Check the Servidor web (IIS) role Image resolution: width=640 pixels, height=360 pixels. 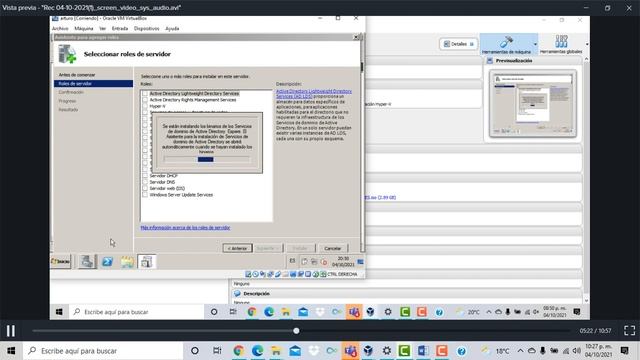click(145, 188)
